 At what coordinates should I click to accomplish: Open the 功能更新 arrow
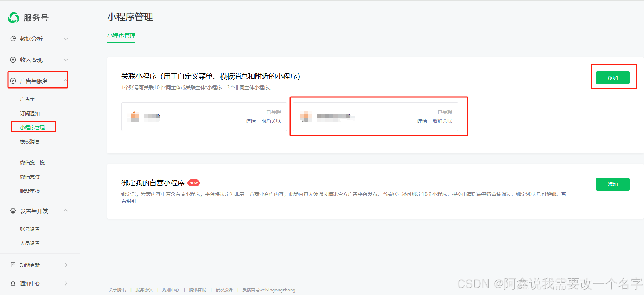pos(66,265)
